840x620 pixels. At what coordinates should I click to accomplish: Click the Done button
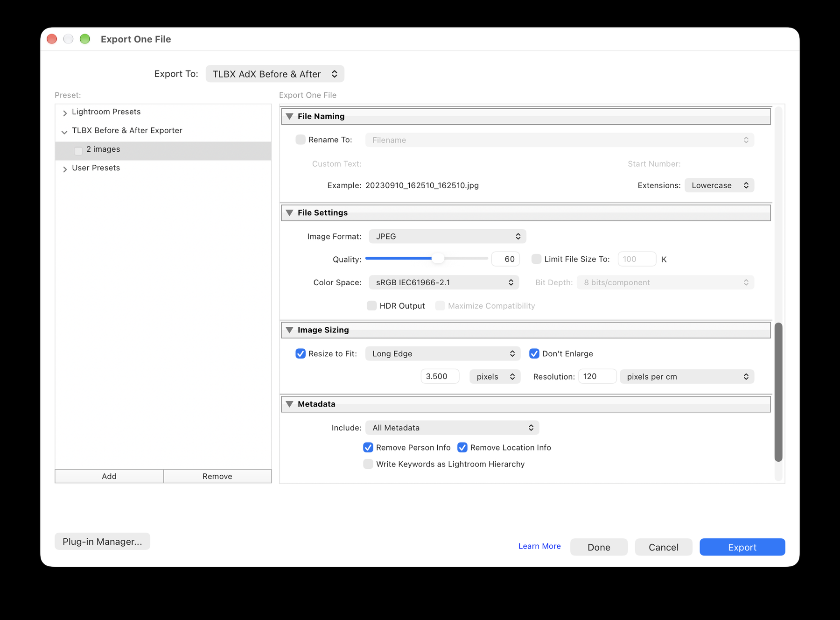click(x=599, y=547)
